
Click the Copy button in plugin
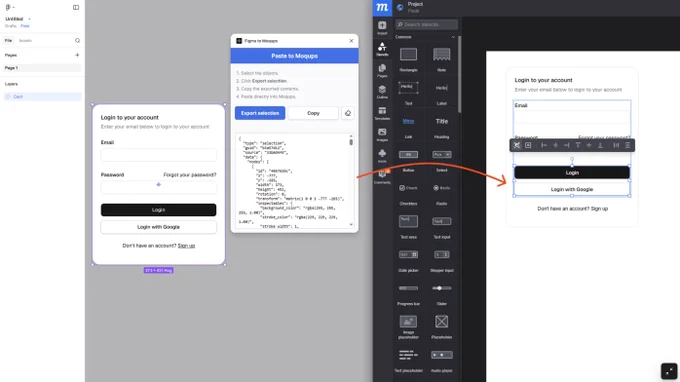313,113
